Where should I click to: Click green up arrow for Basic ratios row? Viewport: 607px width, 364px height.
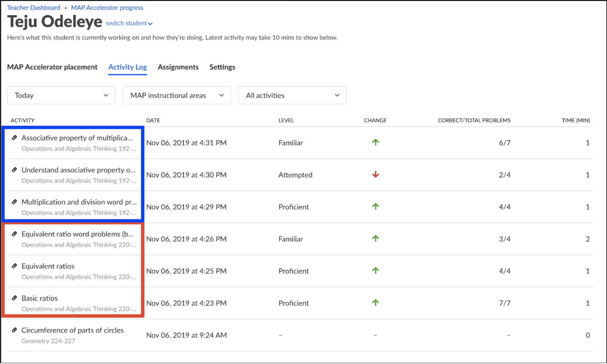[x=376, y=303]
